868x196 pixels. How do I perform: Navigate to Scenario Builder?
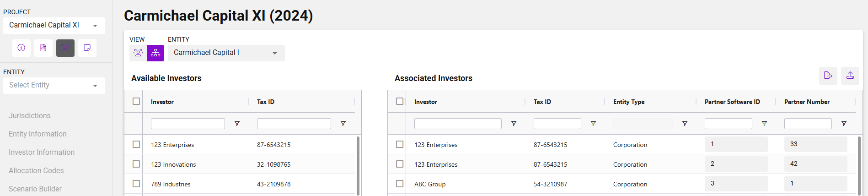click(x=35, y=189)
